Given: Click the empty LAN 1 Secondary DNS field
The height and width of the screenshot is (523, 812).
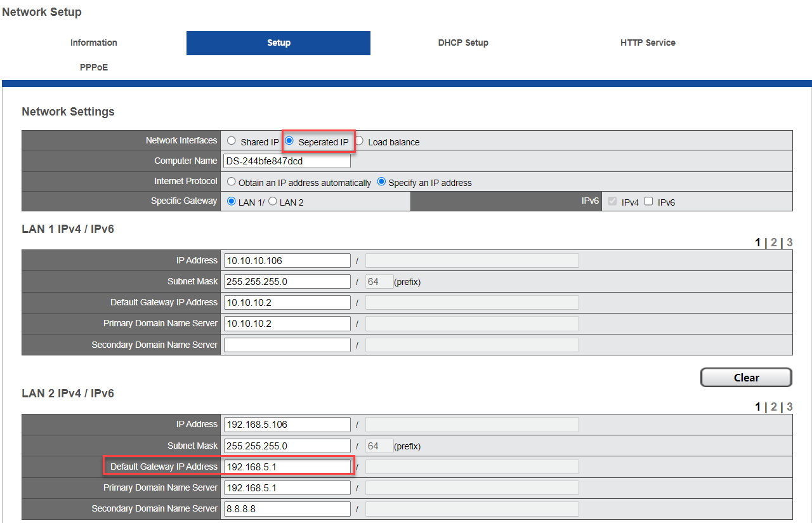Looking at the screenshot, I should click(287, 345).
